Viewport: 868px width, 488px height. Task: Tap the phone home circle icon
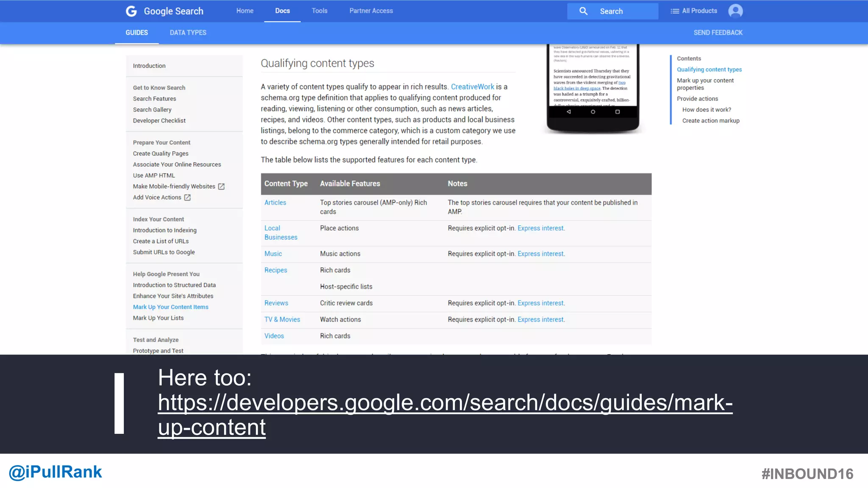593,112
